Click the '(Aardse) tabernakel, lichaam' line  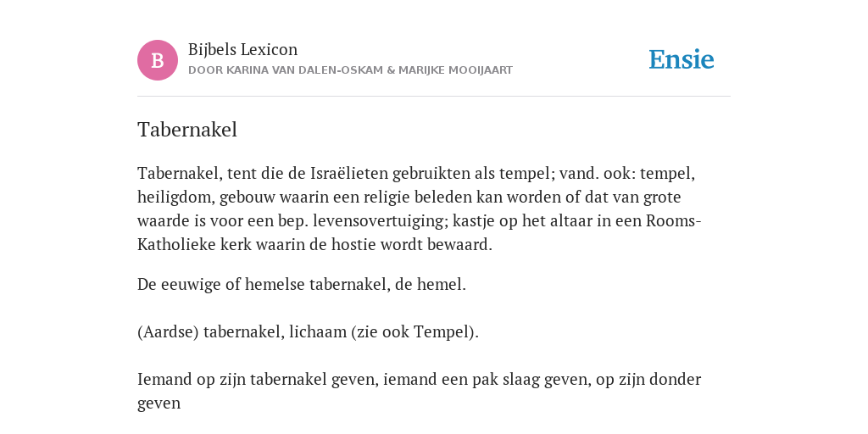pyautogui.click(x=308, y=332)
